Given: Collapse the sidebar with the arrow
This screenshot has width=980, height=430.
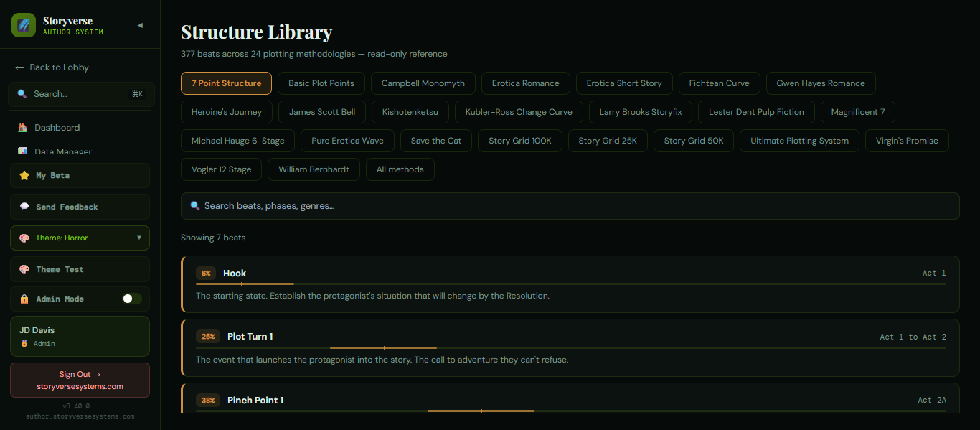Looking at the screenshot, I should click(140, 25).
